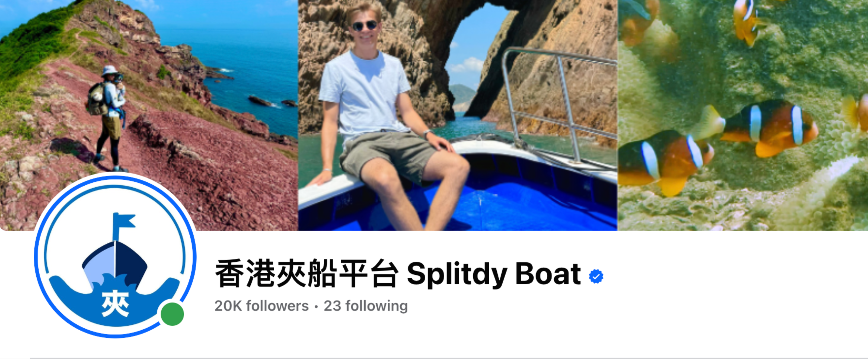The image size is (868, 364).
Task: Open the man on boat cover photo
Action: (x=458, y=115)
